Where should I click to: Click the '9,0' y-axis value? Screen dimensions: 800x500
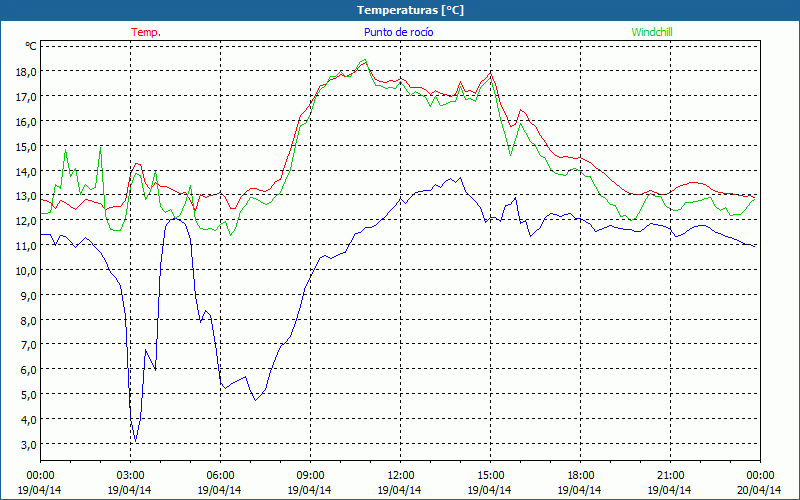click(29, 295)
